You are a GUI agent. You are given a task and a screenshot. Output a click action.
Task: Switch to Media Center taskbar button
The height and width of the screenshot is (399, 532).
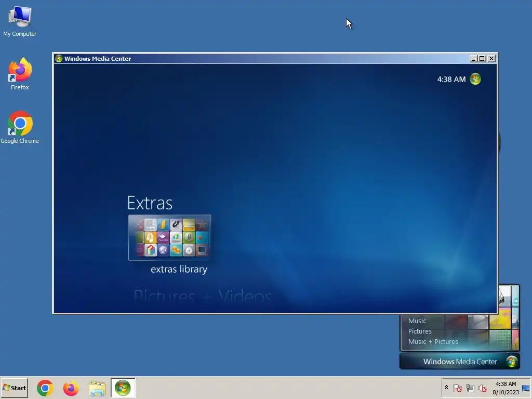pyautogui.click(x=123, y=388)
